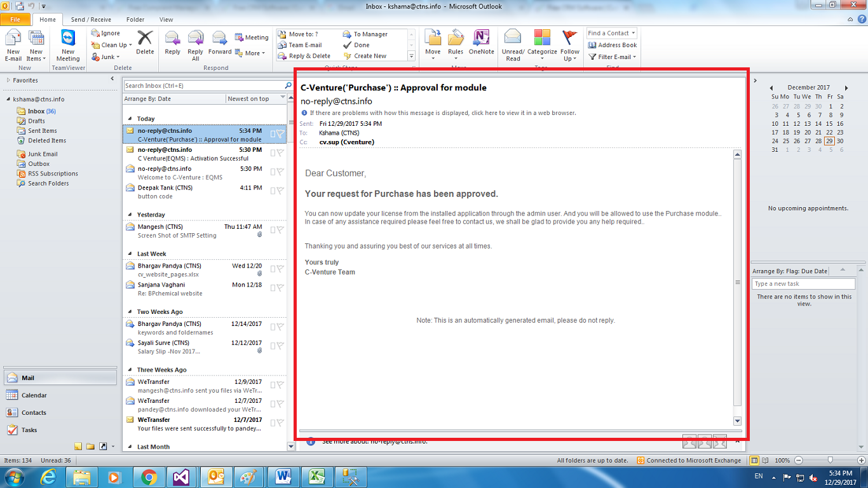Open the Drafts folder
Screen dimensions: 868x488
[36, 121]
